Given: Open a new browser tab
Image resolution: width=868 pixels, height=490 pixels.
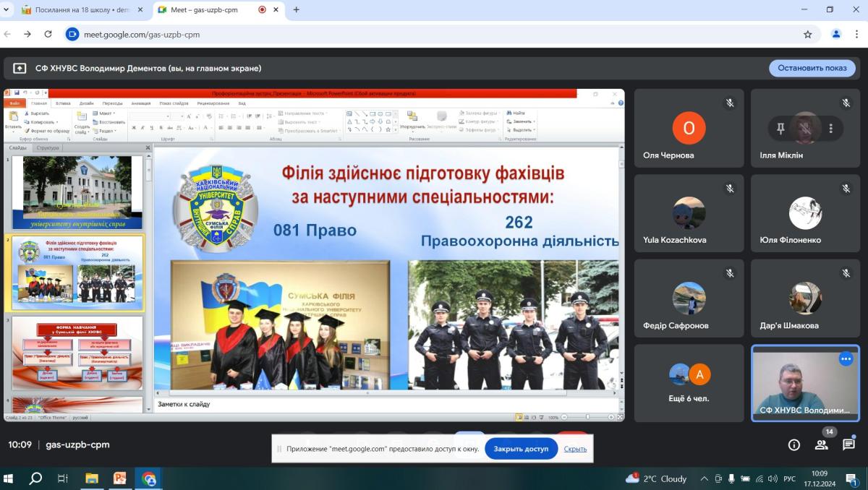Looking at the screenshot, I should (296, 10).
